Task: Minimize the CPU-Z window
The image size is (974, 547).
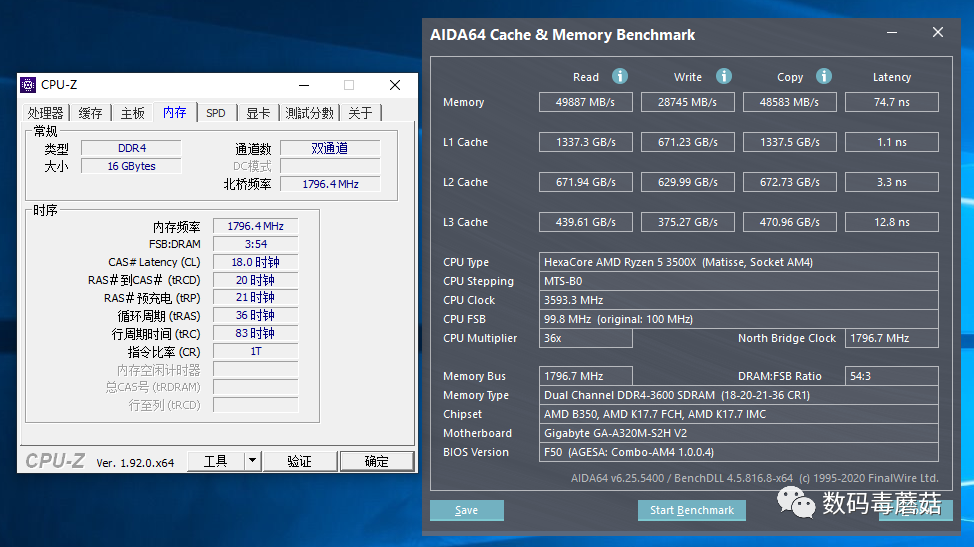Action: pyautogui.click(x=302, y=85)
